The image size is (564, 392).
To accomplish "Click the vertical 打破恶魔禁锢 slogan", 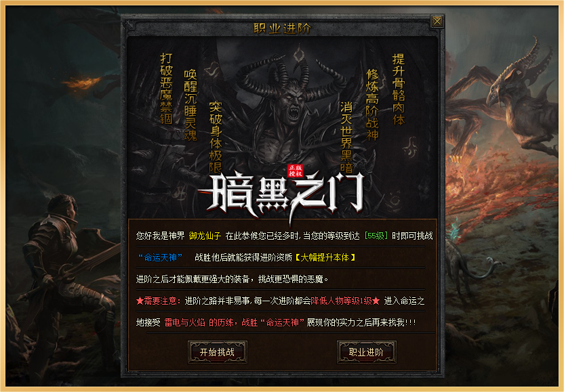I will pyautogui.click(x=166, y=89).
